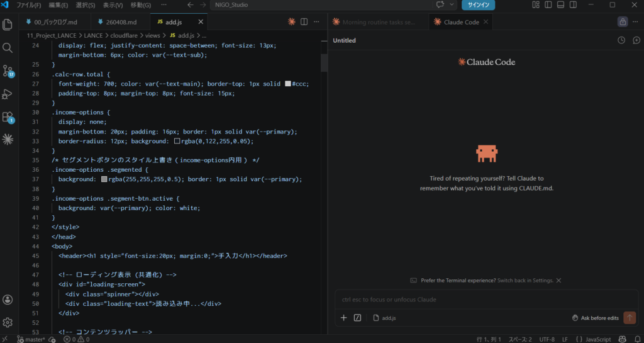Send message with the orange arrow button

click(629, 318)
